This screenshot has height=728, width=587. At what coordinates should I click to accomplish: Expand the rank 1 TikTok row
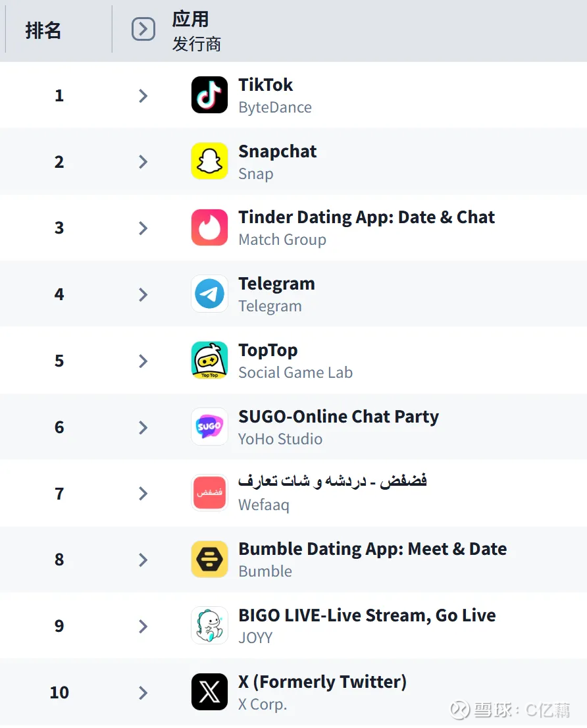[143, 96]
